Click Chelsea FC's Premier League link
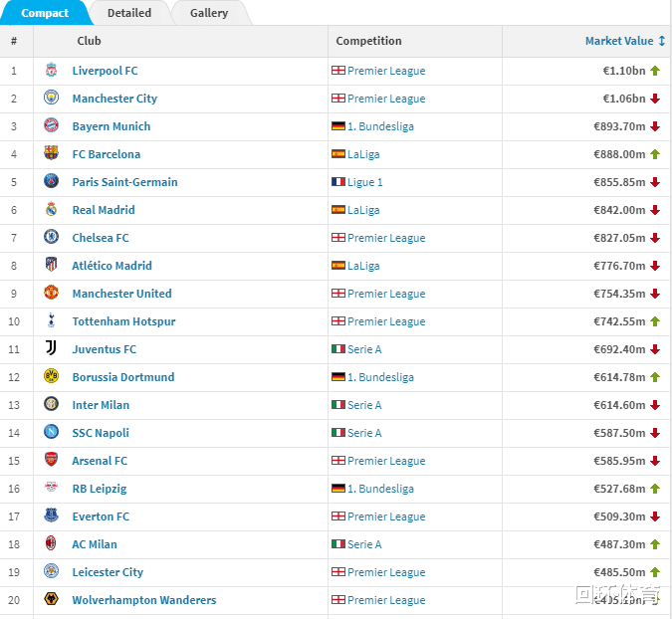 point(385,238)
